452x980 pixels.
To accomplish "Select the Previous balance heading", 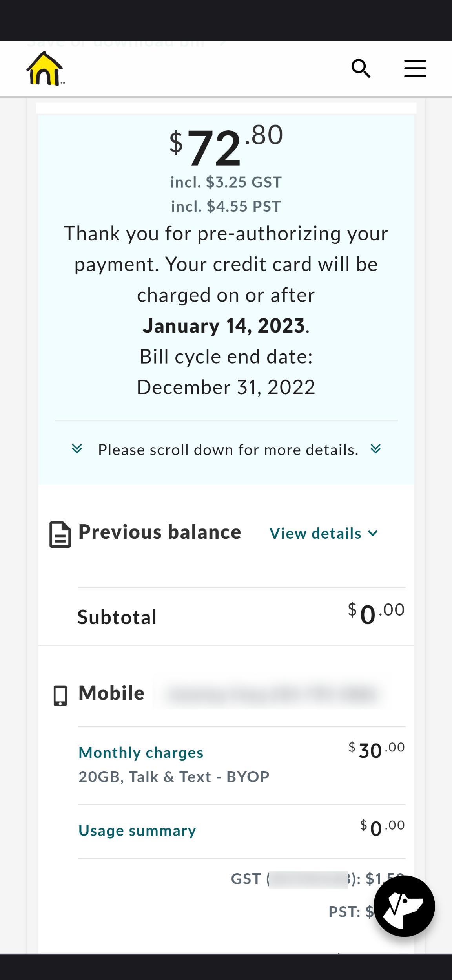I will [x=160, y=532].
